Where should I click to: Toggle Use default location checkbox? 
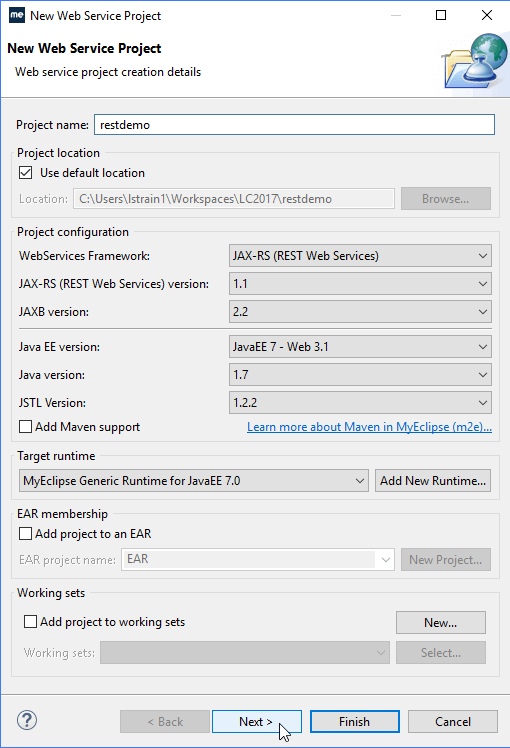point(26,173)
